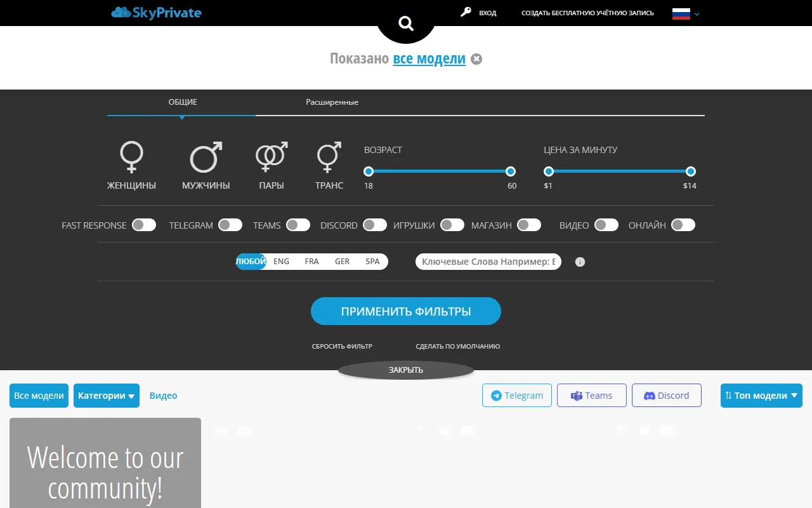Focus the keywords input field

488,262
